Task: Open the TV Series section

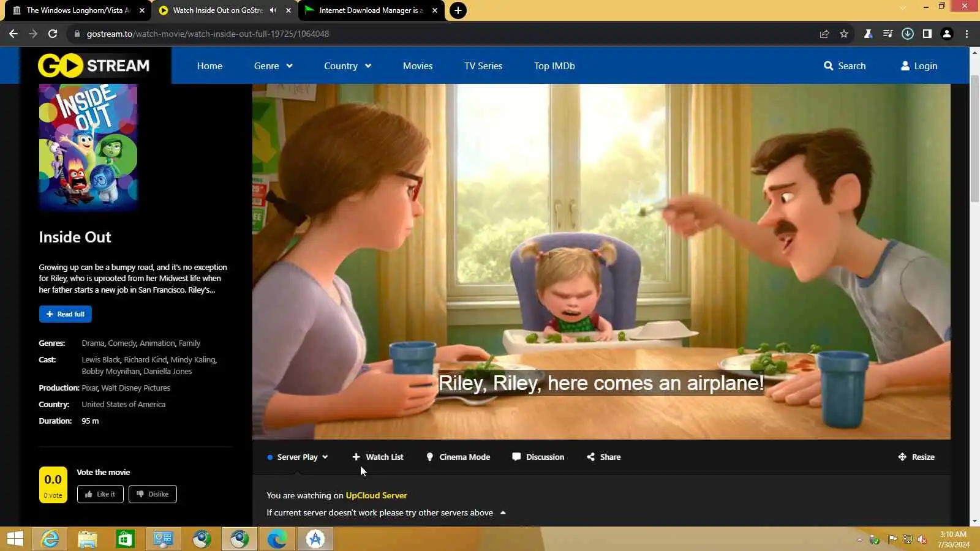Action: click(x=483, y=66)
